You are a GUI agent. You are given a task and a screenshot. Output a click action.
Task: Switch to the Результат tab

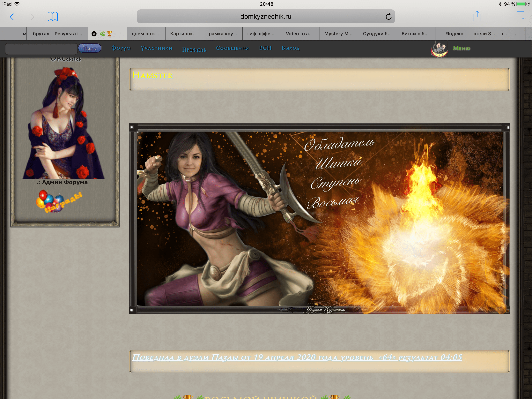pyautogui.click(x=69, y=34)
